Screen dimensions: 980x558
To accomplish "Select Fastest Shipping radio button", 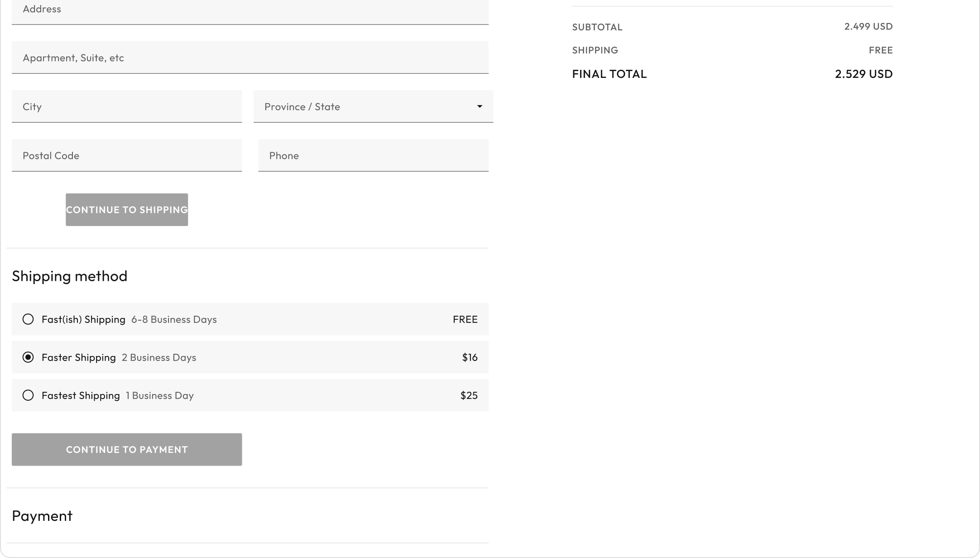I will point(28,395).
